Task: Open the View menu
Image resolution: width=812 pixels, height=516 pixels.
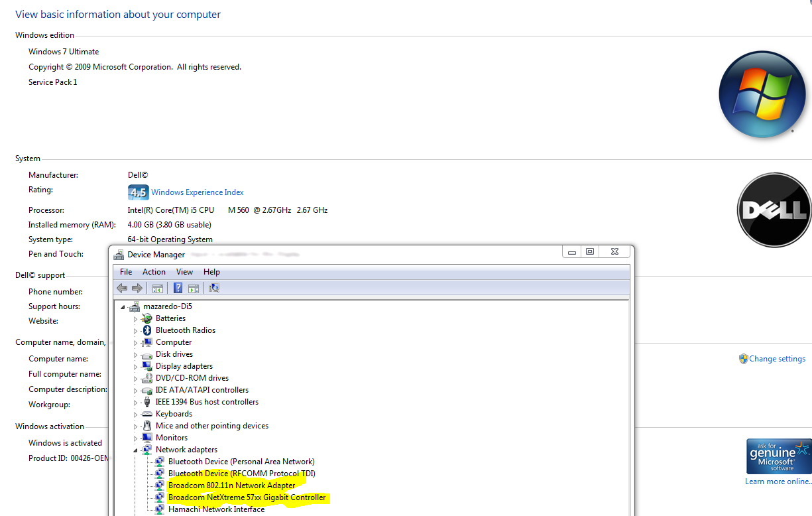Action: [184, 272]
